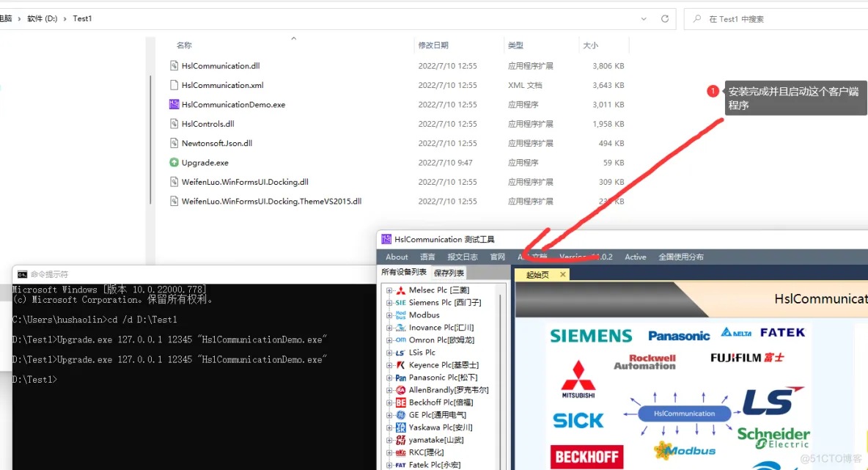Screen dimensions: 868x470
Task: Click the Omron Plc icon
Action: point(401,340)
